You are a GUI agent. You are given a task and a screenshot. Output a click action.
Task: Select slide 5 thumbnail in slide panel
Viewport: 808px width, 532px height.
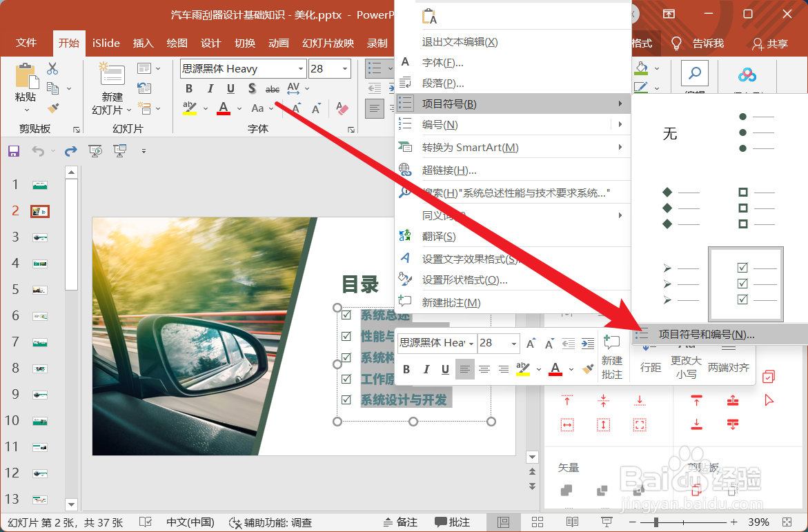40,290
